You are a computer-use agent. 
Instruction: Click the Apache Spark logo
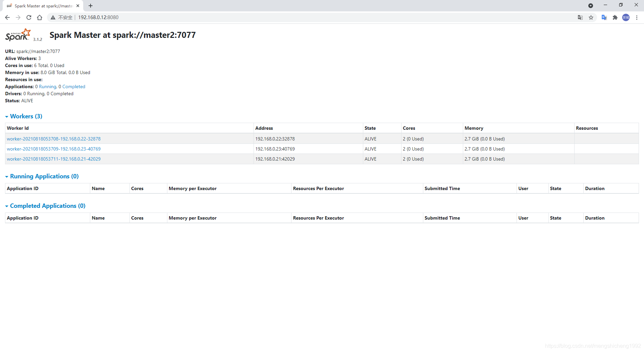click(18, 35)
